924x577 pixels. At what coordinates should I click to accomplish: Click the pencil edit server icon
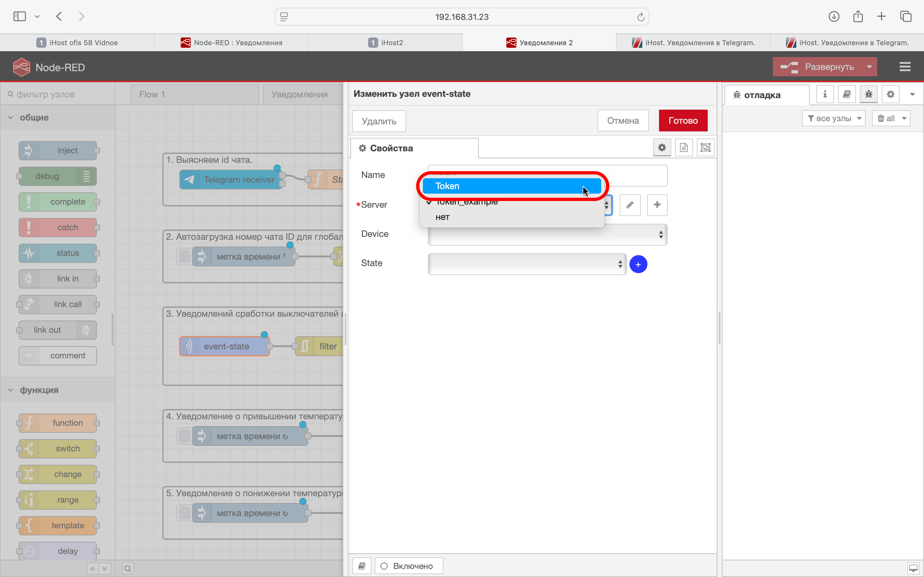point(629,205)
